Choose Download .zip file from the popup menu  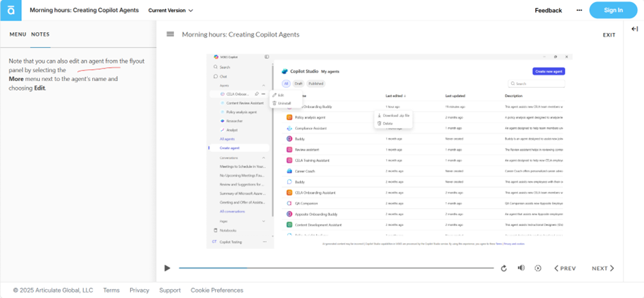393,115
